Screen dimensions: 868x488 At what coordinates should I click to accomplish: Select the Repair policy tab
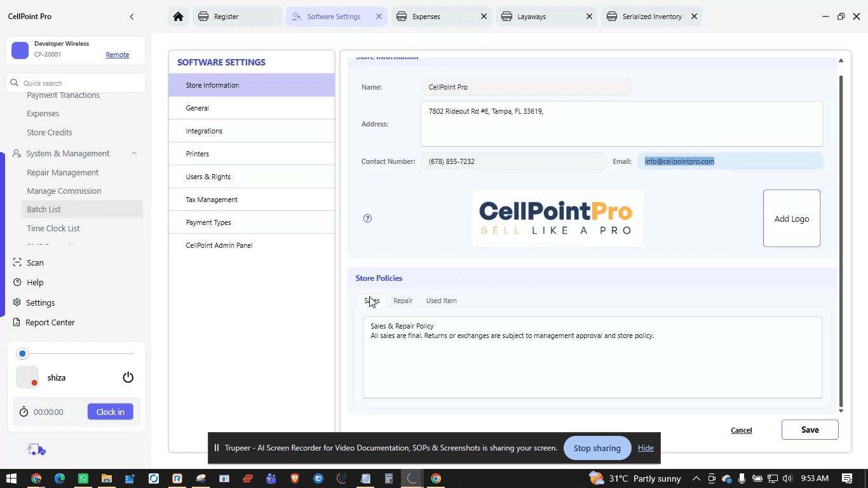(x=403, y=301)
